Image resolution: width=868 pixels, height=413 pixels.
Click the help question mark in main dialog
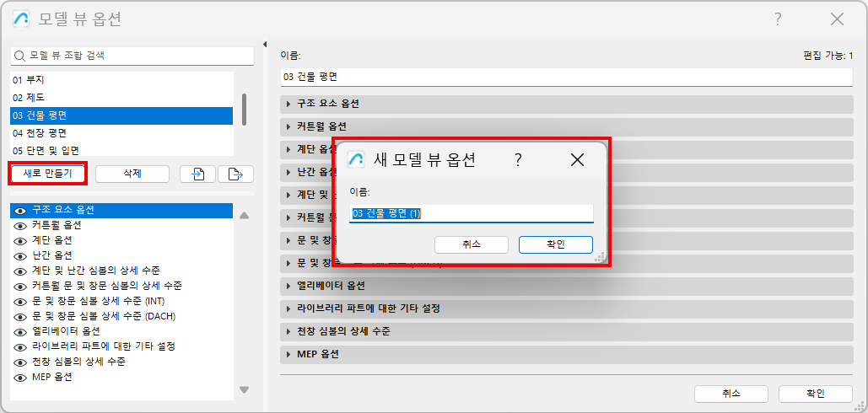(778, 19)
